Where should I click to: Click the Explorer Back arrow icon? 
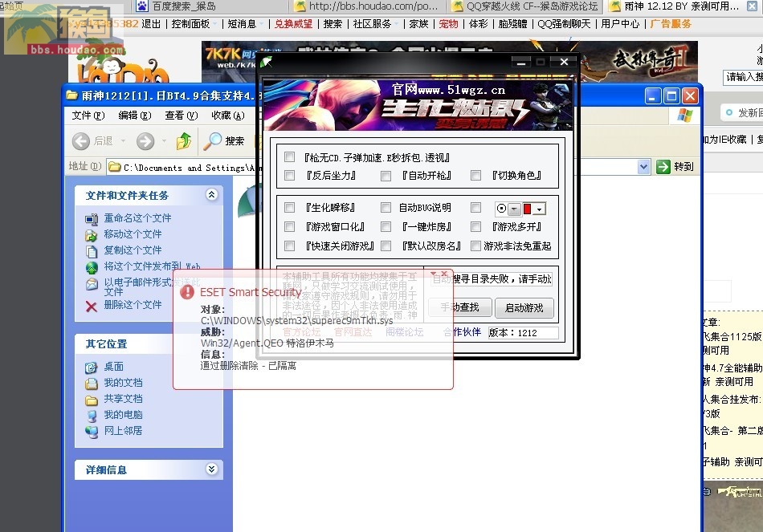click(81, 141)
